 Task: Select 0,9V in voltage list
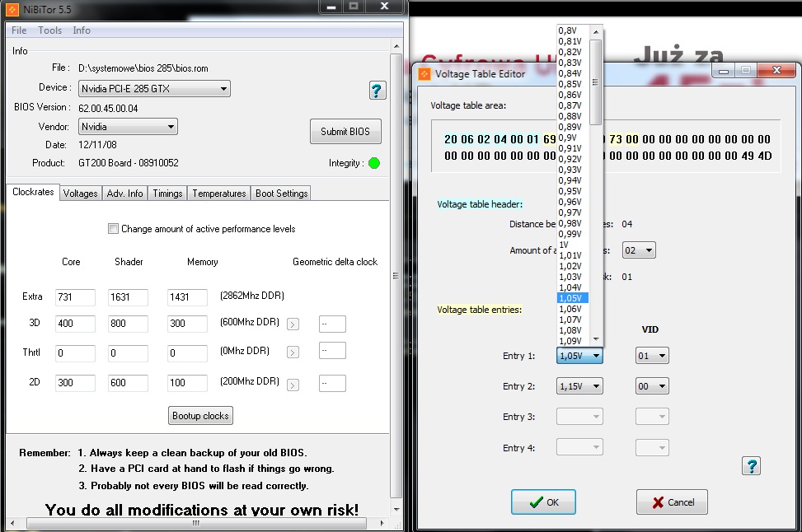click(573, 138)
